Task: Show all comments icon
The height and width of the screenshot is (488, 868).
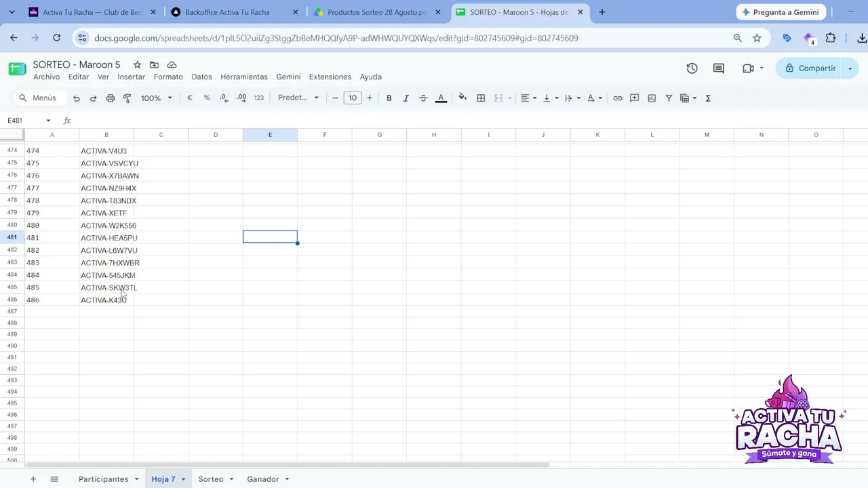Action: [x=719, y=68]
